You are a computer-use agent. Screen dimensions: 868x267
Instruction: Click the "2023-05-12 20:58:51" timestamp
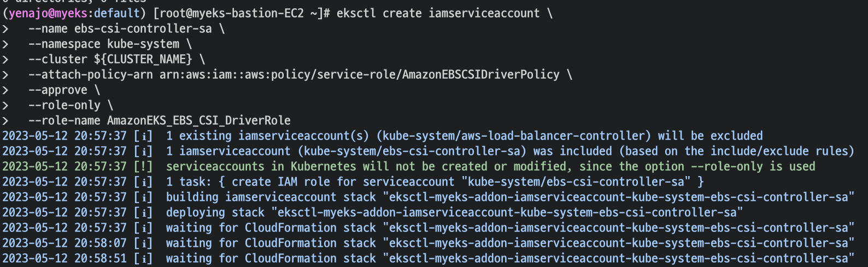(x=64, y=258)
